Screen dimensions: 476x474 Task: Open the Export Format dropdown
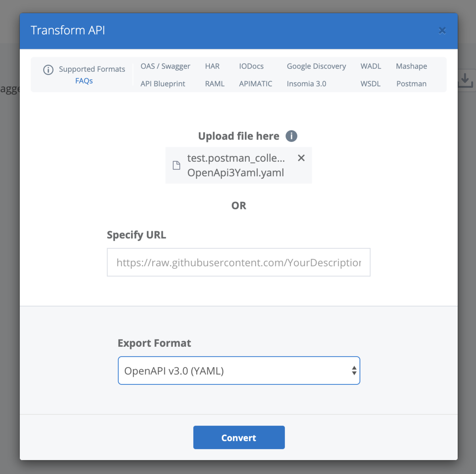point(238,371)
